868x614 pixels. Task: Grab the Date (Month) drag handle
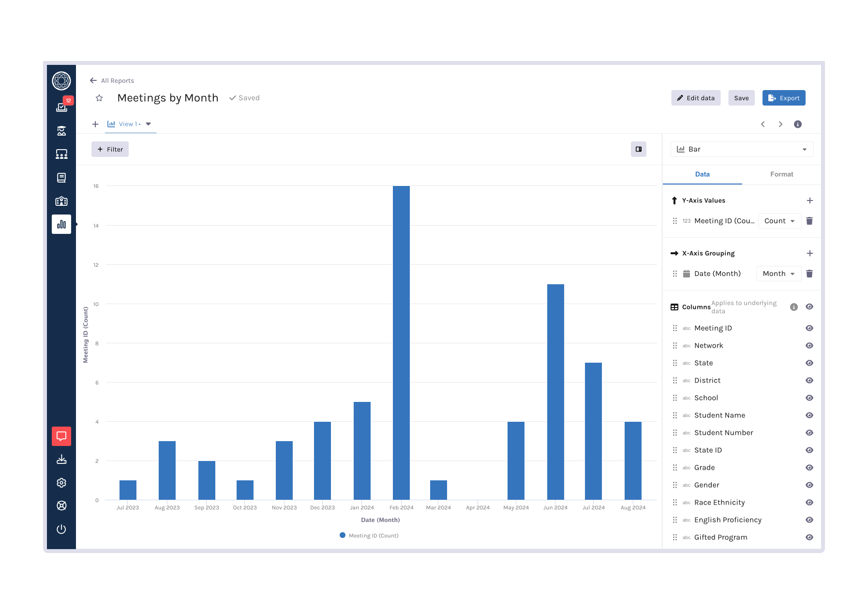pyautogui.click(x=675, y=274)
